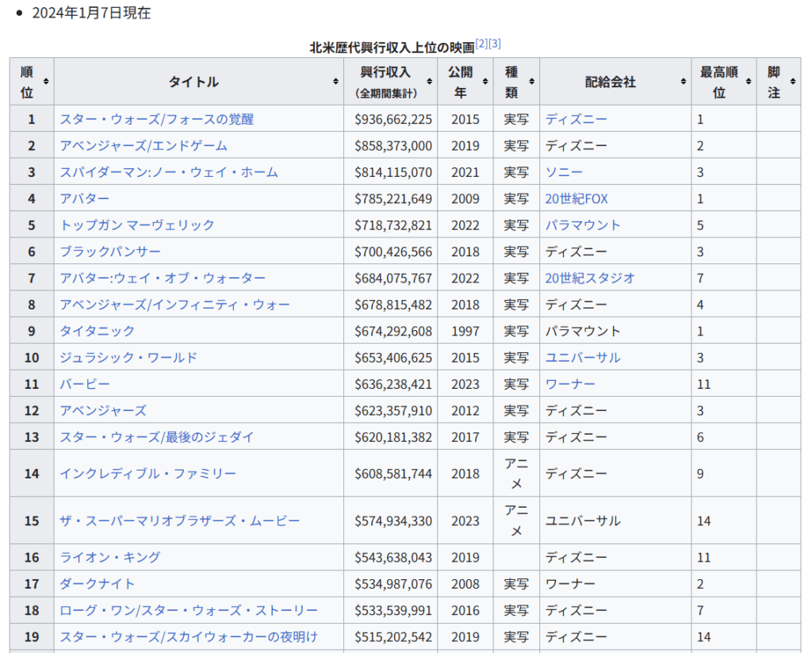The height and width of the screenshot is (653, 812).
Task: Click the $623,357,910 cell
Action: click(x=393, y=410)
